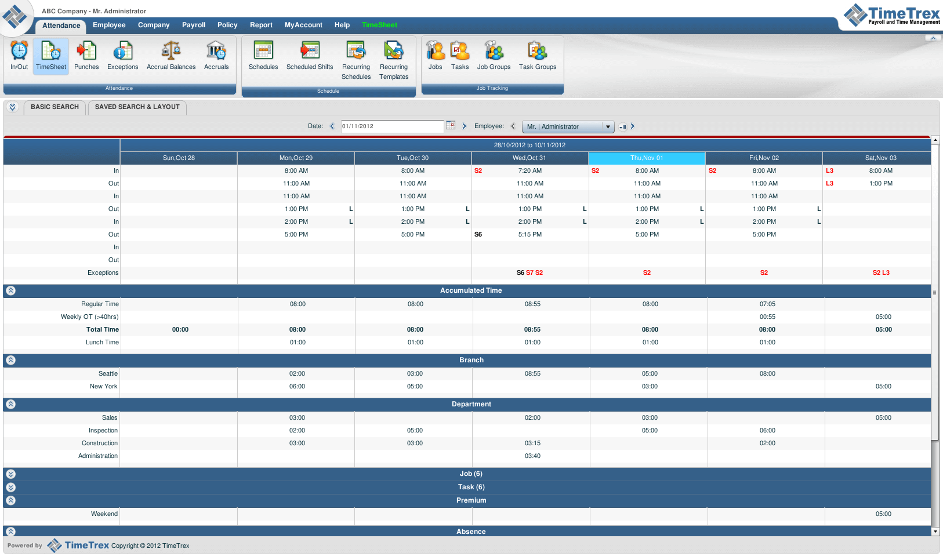This screenshot has width=943, height=560.
Task: Open the Punches icon
Action: tap(86, 52)
